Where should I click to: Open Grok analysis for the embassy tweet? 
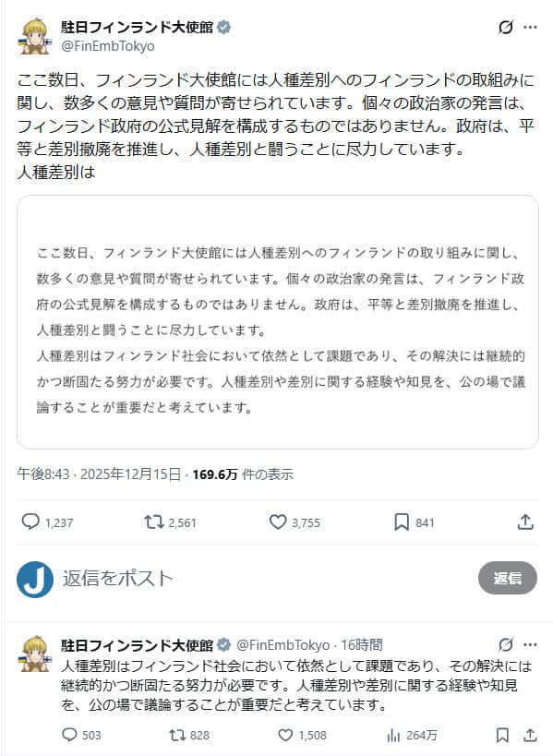click(x=506, y=29)
